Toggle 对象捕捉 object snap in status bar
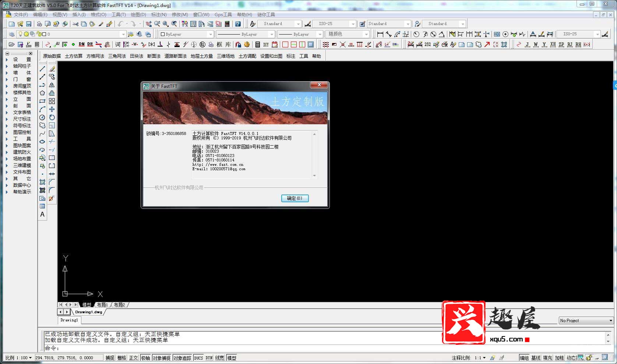 click(x=162, y=358)
